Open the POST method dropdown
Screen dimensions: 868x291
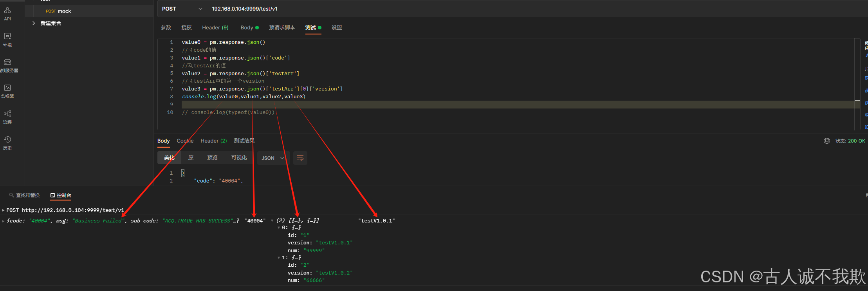(x=182, y=9)
